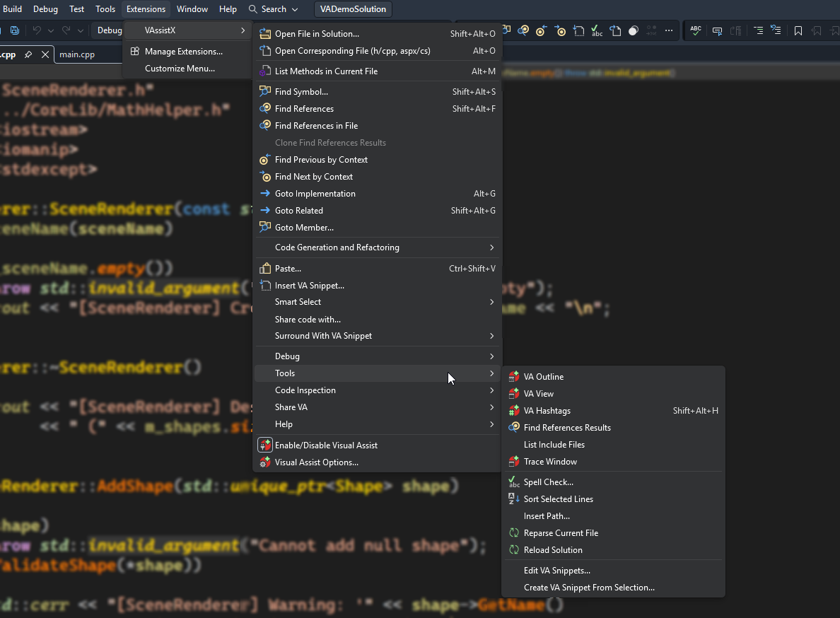Expand the Code Inspection submenu

click(x=377, y=390)
